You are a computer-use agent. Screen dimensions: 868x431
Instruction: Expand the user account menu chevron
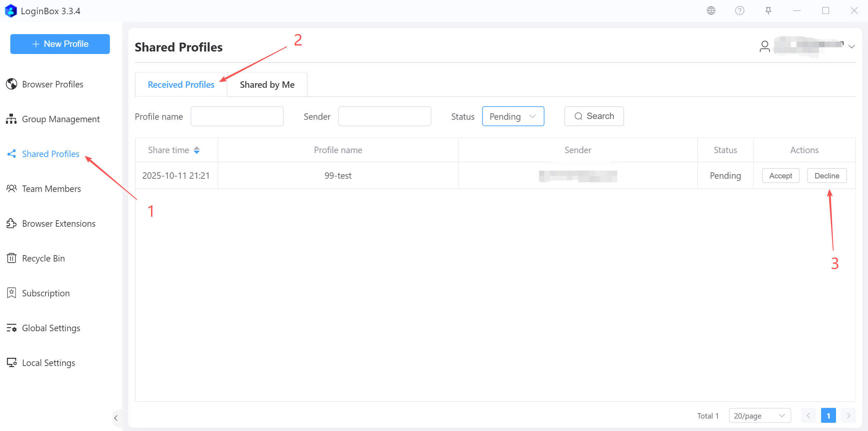coord(852,47)
